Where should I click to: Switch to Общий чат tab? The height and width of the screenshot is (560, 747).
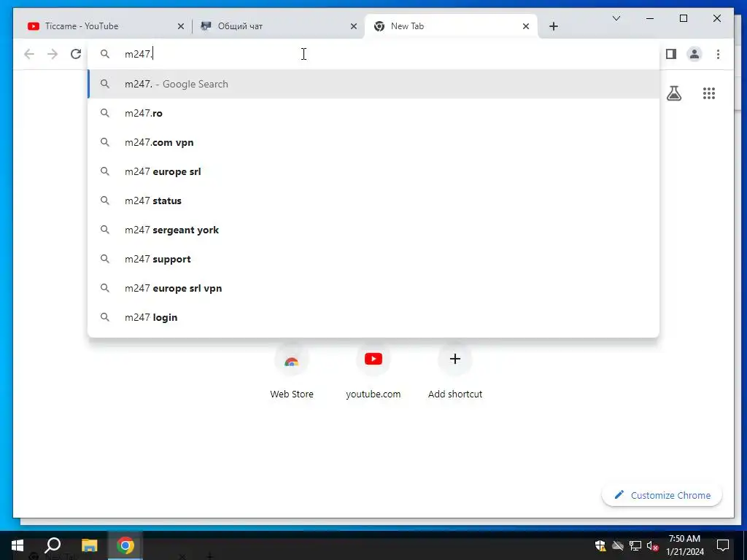(279, 27)
